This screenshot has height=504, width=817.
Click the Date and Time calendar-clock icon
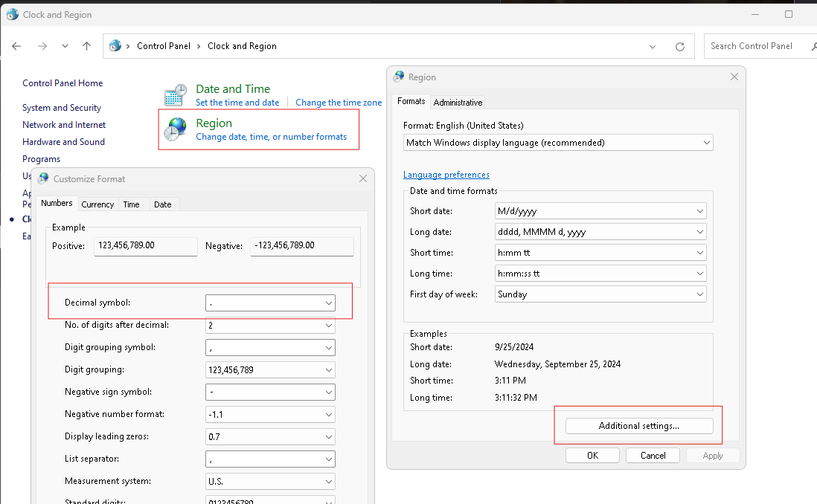coord(175,95)
